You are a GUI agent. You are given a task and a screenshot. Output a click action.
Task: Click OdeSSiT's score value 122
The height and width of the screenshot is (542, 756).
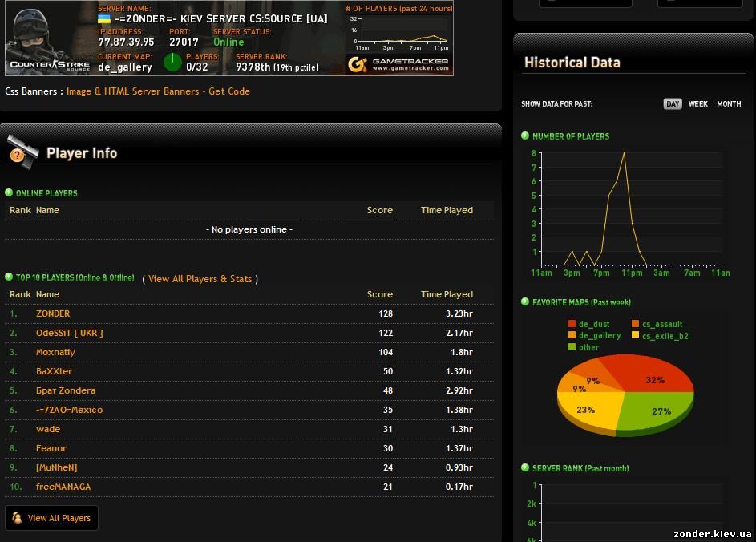point(386,333)
